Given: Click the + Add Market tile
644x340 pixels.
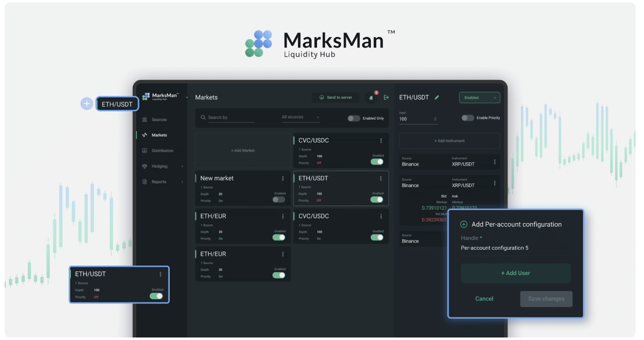Looking at the screenshot, I should [243, 150].
